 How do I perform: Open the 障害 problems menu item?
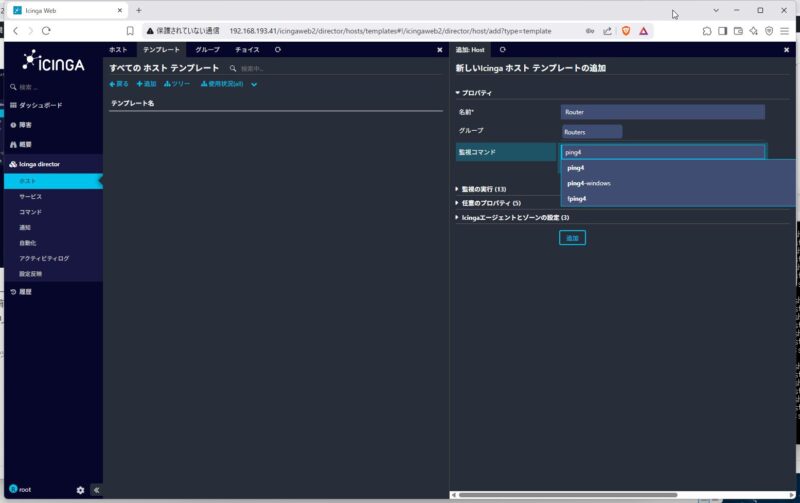(21, 125)
